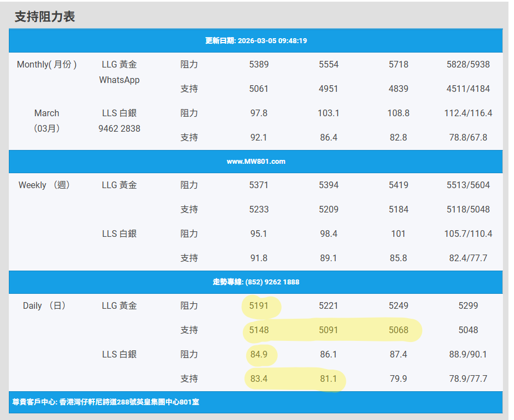Click the Monthly(月份) row label
Viewport: 514px width, 420px height.
click(x=46, y=65)
